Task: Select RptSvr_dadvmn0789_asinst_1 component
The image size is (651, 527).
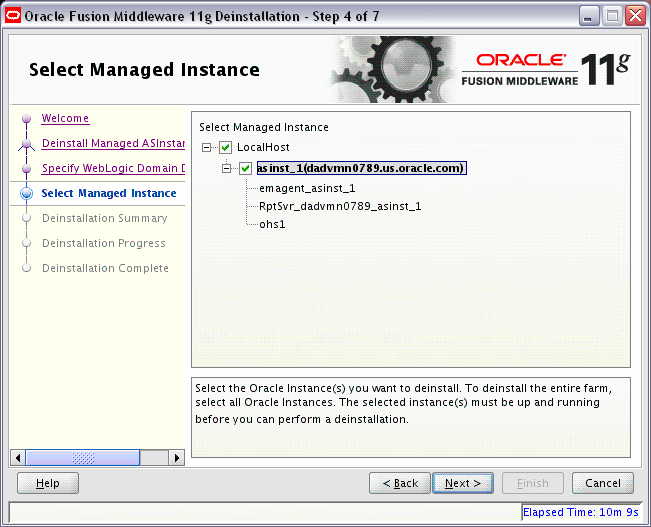Action: pyautogui.click(x=340, y=206)
